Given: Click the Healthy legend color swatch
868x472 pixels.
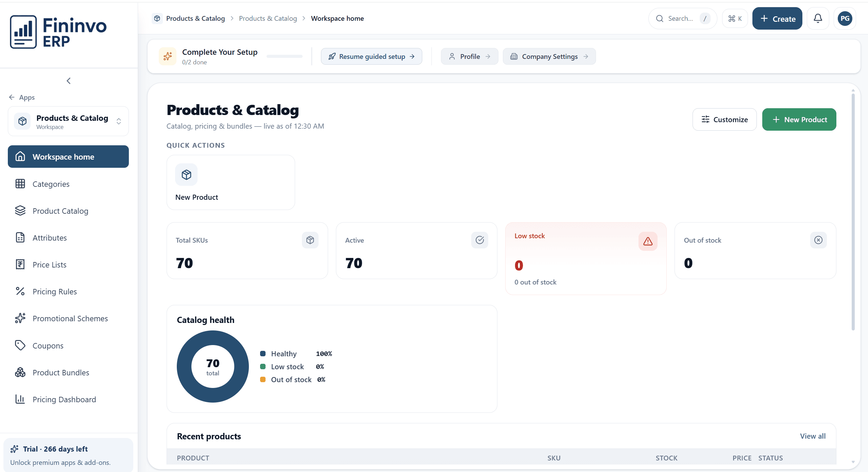Looking at the screenshot, I should coord(263,354).
